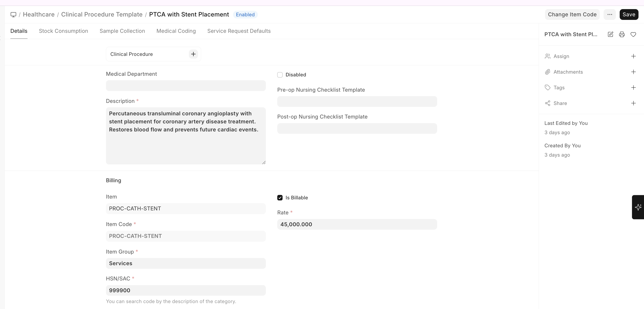Click the Tags label icon

(x=548, y=88)
